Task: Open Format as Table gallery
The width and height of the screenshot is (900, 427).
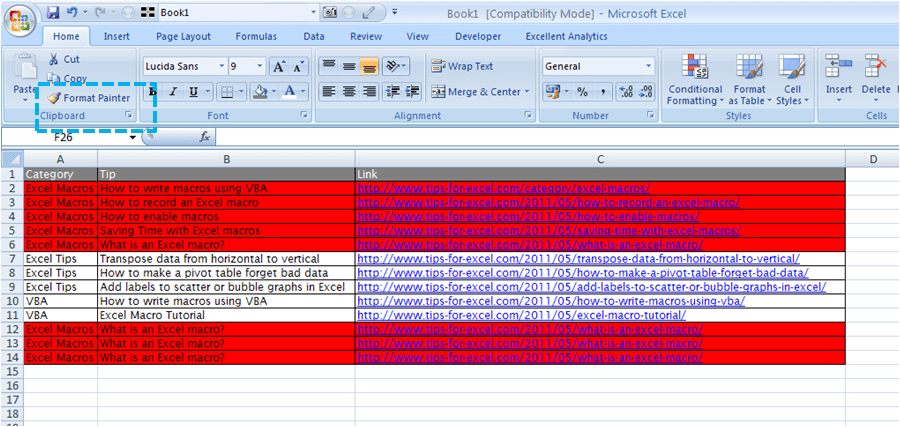Action: pyautogui.click(x=749, y=80)
